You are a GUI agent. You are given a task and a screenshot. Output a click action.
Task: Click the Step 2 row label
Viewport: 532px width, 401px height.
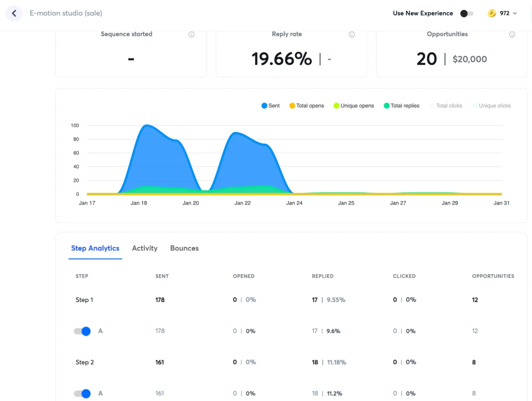85,362
